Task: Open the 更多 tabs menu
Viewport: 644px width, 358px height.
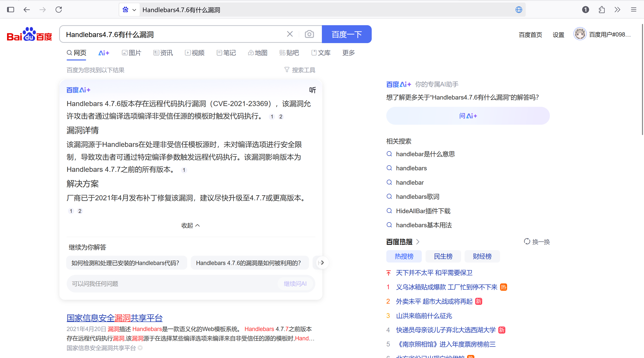Action: click(349, 53)
